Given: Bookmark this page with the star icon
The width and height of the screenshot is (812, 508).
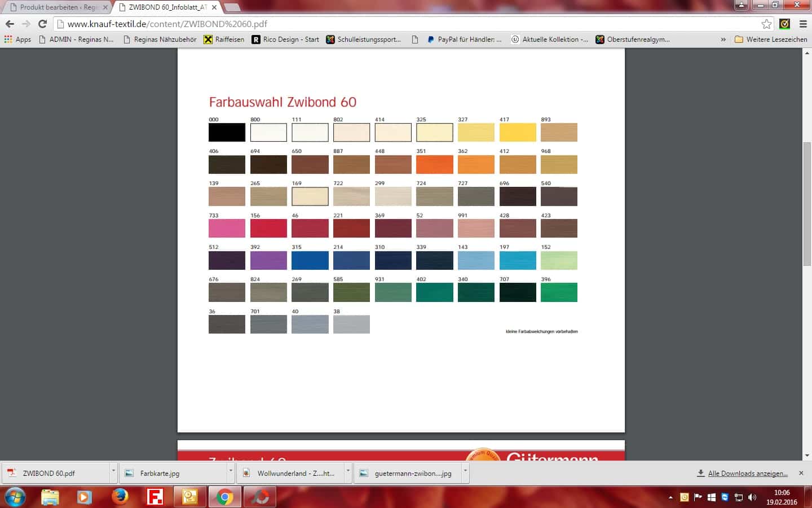Looking at the screenshot, I should 766,24.
